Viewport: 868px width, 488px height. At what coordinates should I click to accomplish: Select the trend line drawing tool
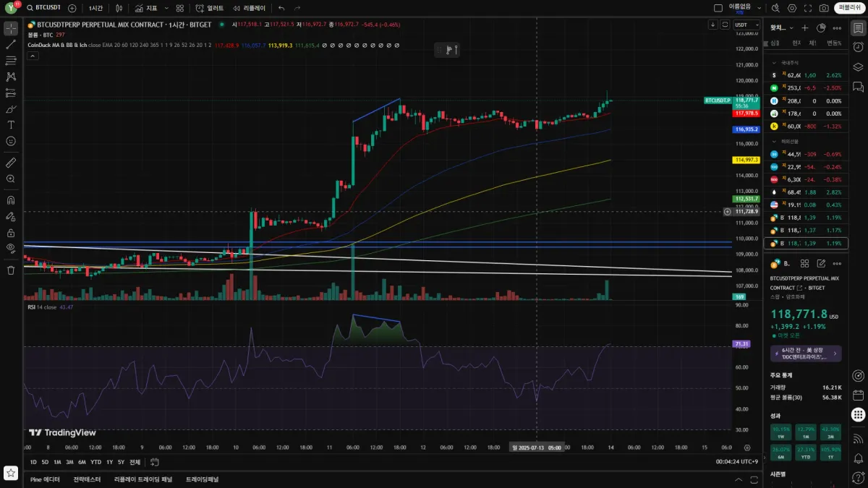point(11,45)
